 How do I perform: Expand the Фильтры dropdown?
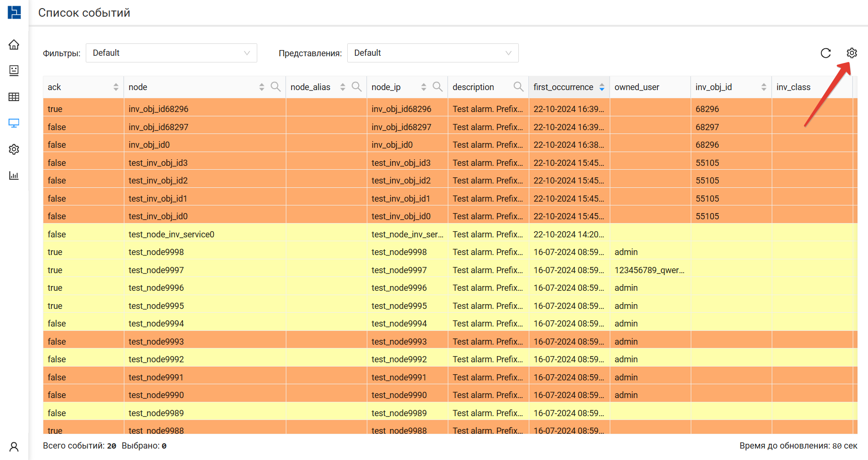click(171, 53)
